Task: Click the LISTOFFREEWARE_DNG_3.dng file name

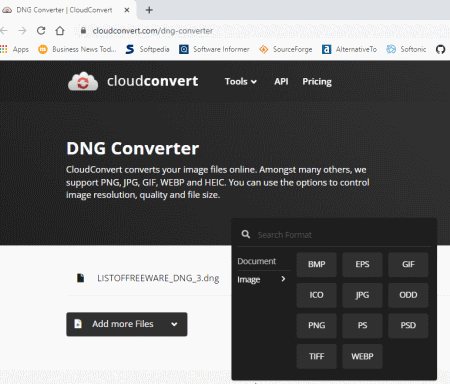Action: coord(158,278)
